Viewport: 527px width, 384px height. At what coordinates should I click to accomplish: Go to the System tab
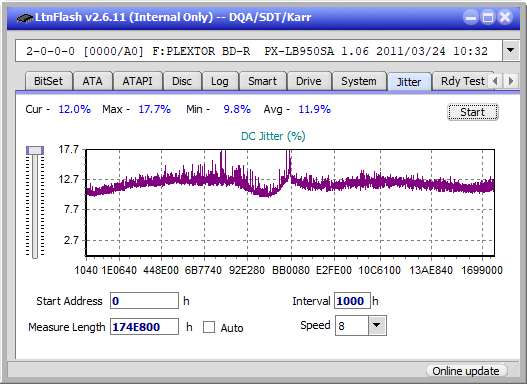coord(359,81)
